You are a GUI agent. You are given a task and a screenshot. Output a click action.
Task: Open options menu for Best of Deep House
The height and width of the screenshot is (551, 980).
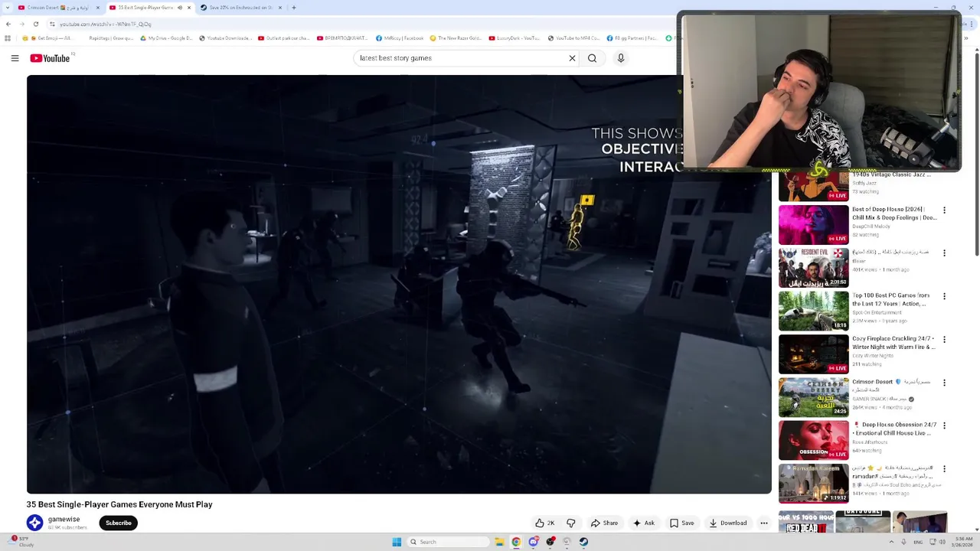coord(944,210)
